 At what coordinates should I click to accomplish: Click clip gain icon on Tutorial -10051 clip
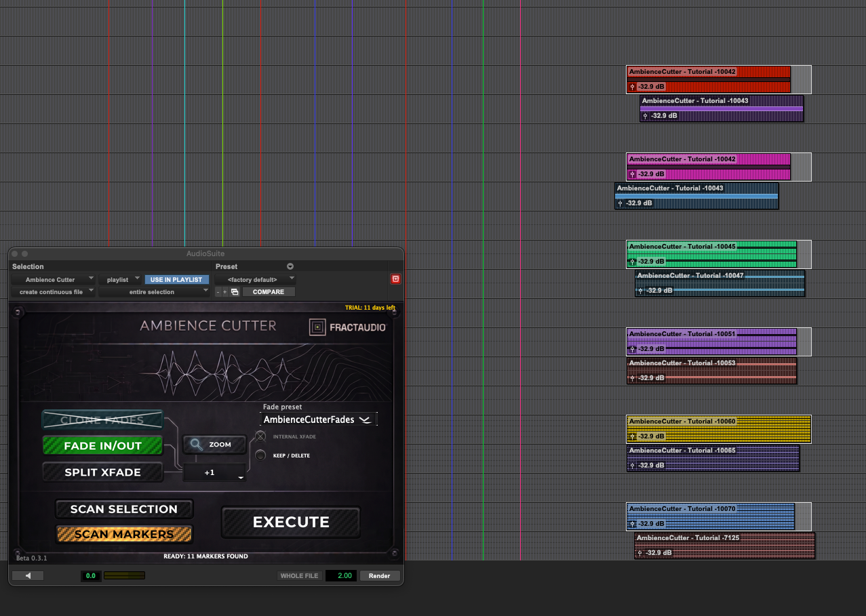[x=632, y=349]
